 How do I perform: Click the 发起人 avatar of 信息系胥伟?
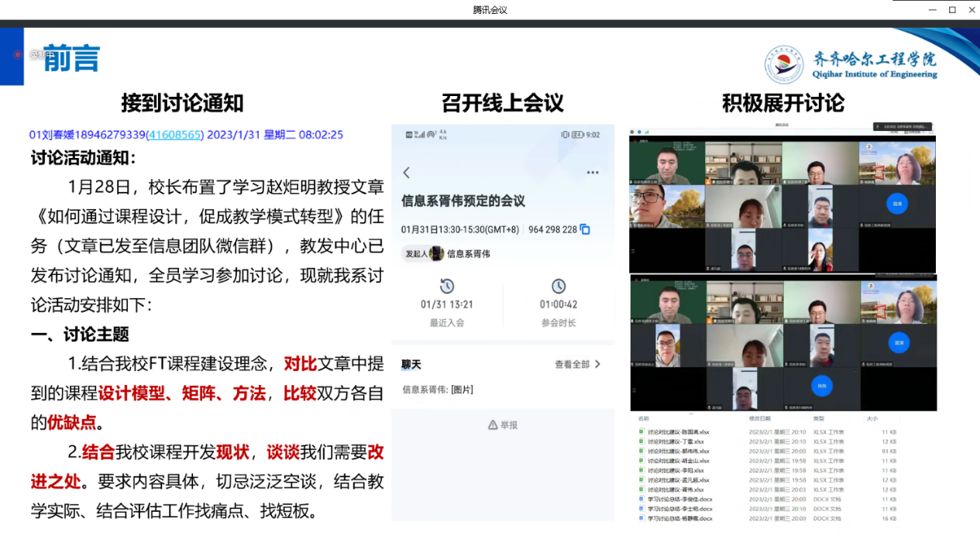[x=436, y=253]
